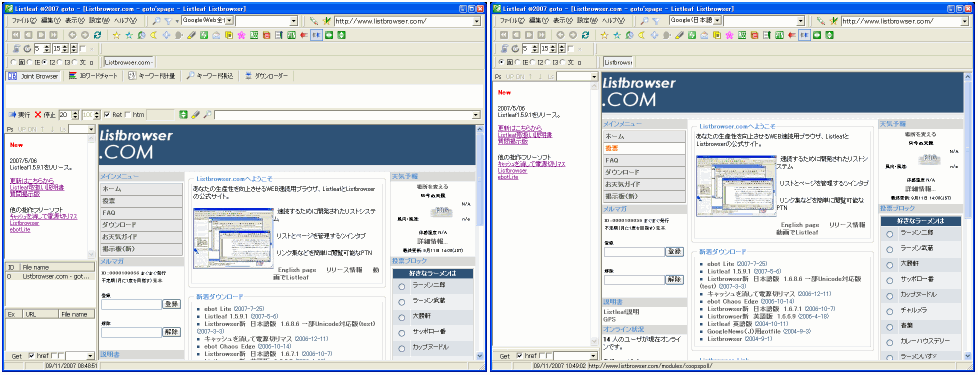
Task: Open the Ps panel dropdown in left window
Action: point(91,129)
